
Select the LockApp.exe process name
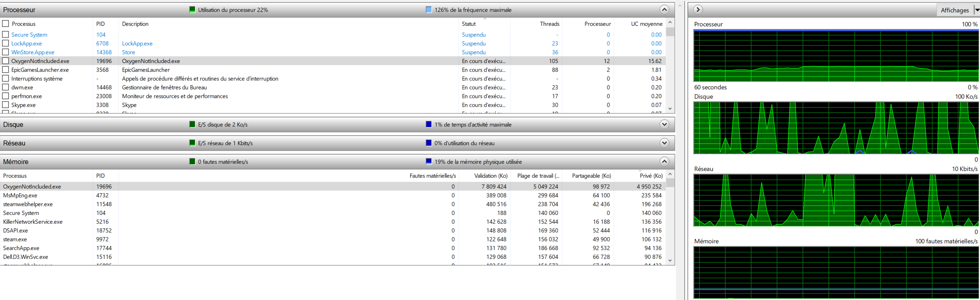coord(27,43)
